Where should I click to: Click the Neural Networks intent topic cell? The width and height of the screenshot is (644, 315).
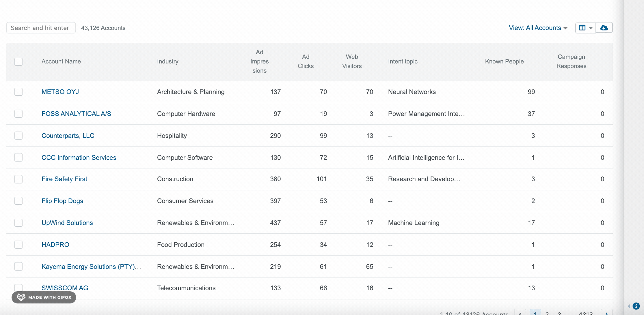(x=412, y=92)
